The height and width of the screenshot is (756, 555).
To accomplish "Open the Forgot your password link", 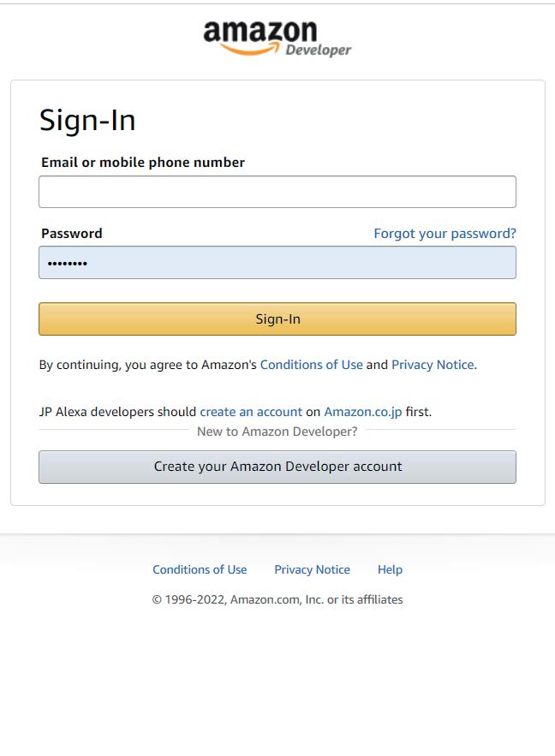I will (445, 234).
